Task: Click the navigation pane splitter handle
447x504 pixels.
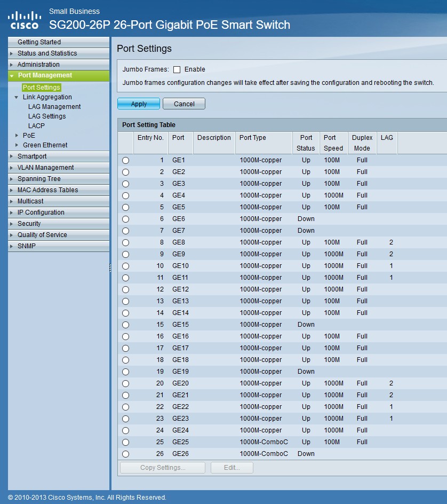Action: coord(110,267)
